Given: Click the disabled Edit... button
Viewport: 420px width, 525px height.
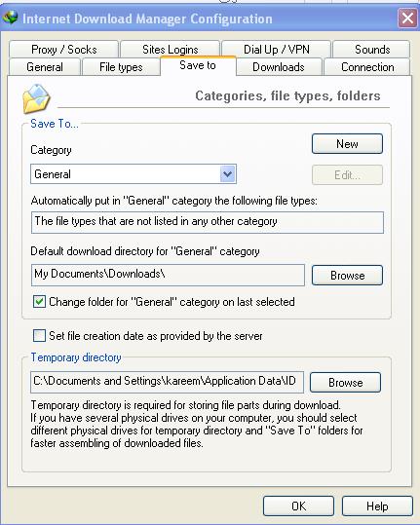Looking at the screenshot, I should coord(347,174).
